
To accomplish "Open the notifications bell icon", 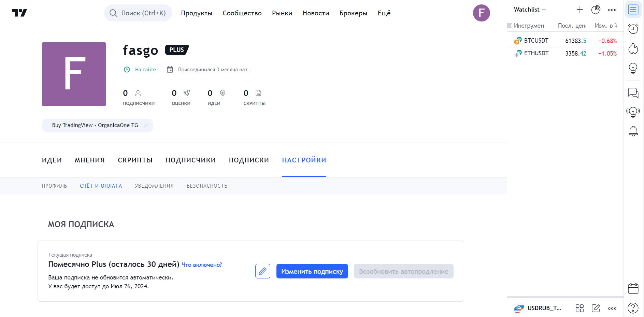I will 633,131.
